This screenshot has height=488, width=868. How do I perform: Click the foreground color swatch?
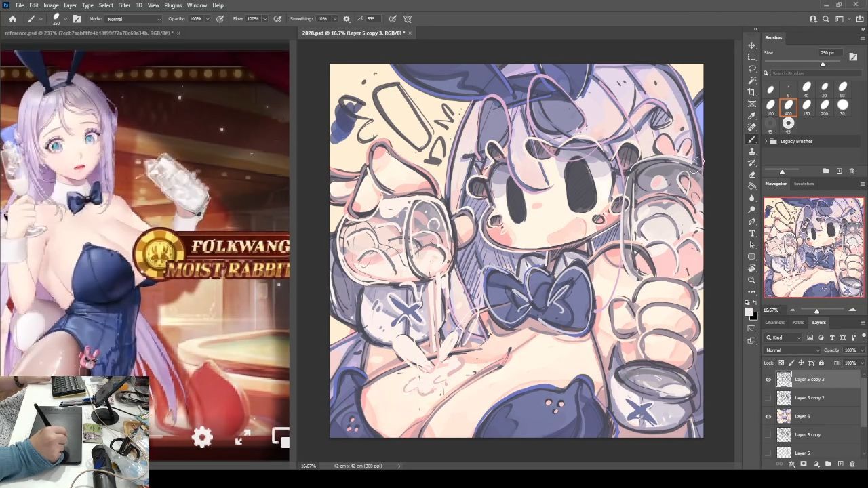(x=750, y=310)
